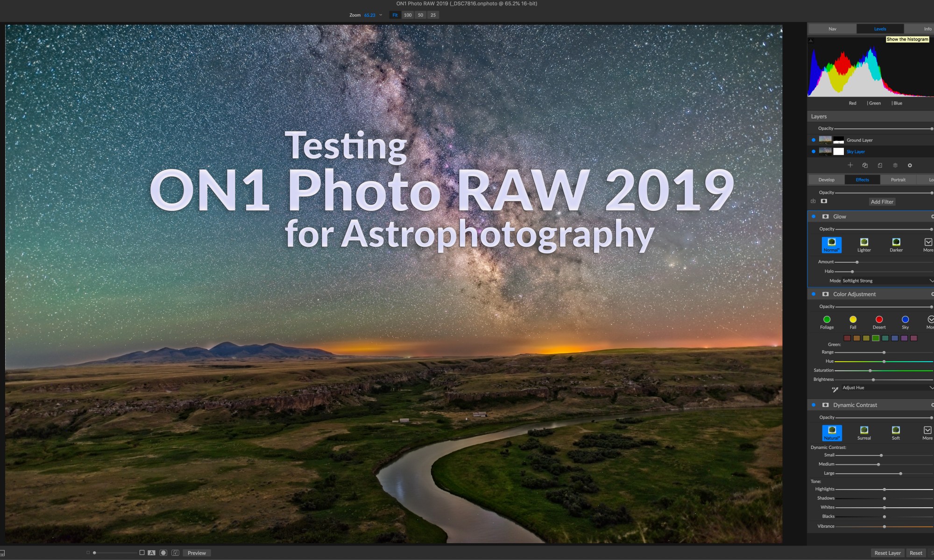This screenshot has height=560, width=934.
Task: Turn off the Dynamic Contrast filter dot
Action: (814, 405)
